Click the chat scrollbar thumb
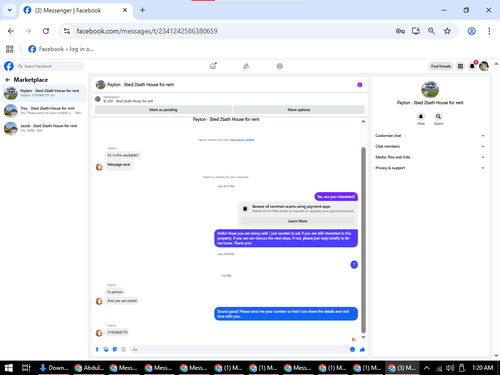 point(363,240)
